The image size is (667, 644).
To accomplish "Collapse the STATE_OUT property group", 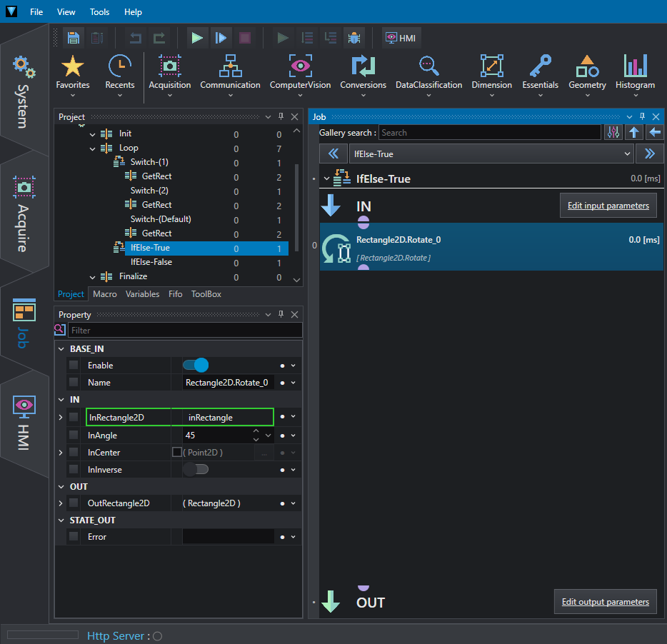I will (61, 520).
